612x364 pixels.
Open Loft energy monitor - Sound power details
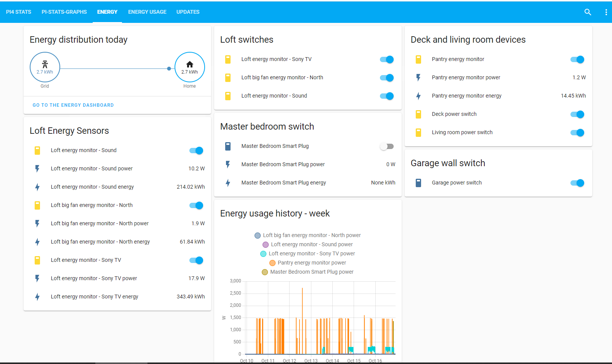point(92,168)
